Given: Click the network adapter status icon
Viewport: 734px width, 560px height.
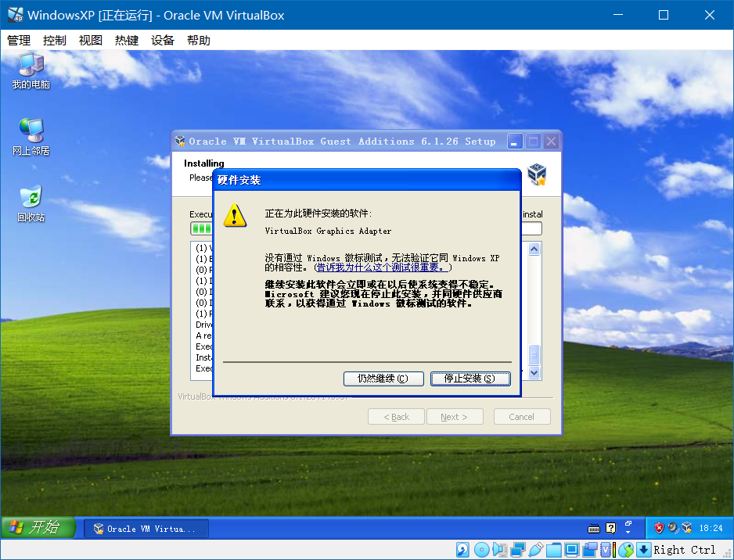Looking at the screenshot, I should pyautogui.click(x=518, y=550).
